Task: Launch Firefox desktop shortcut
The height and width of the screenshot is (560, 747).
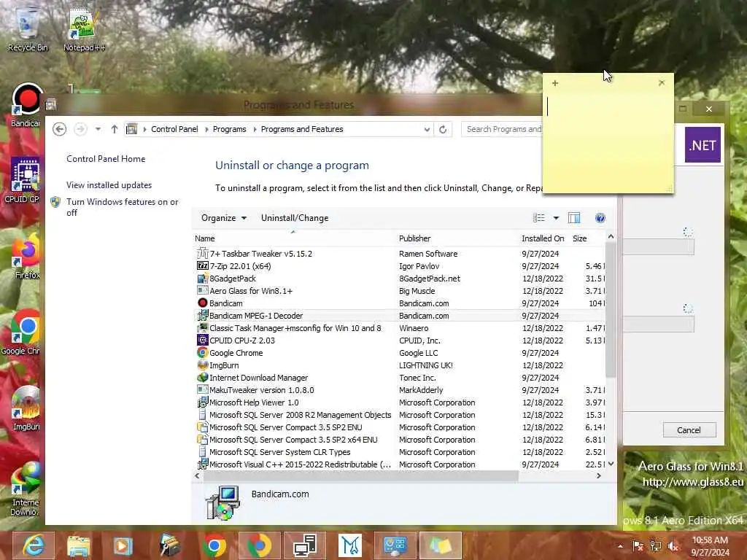Action: pyautogui.click(x=27, y=257)
